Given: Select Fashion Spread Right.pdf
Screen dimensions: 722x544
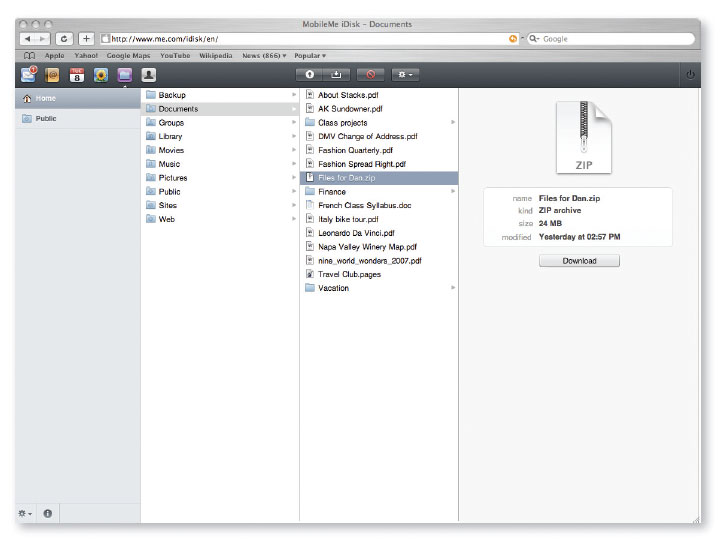Looking at the screenshot, I should coord(379,164).
